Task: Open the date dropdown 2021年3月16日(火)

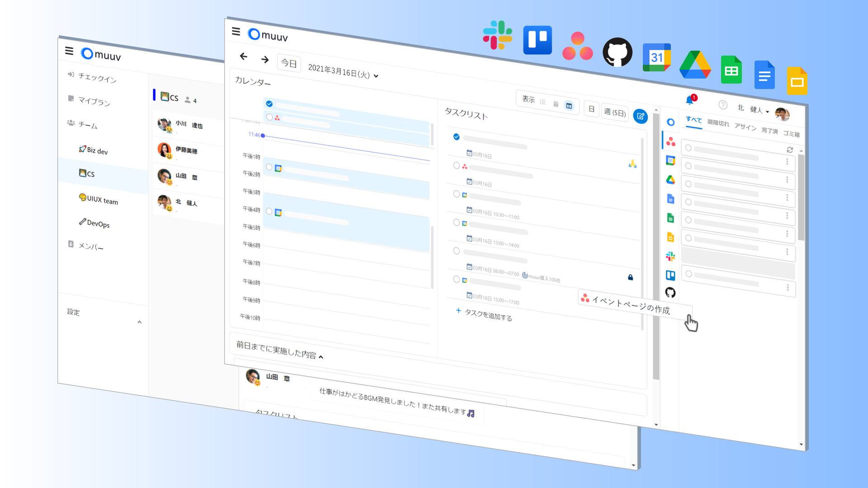Action: [x=343, y=71]
